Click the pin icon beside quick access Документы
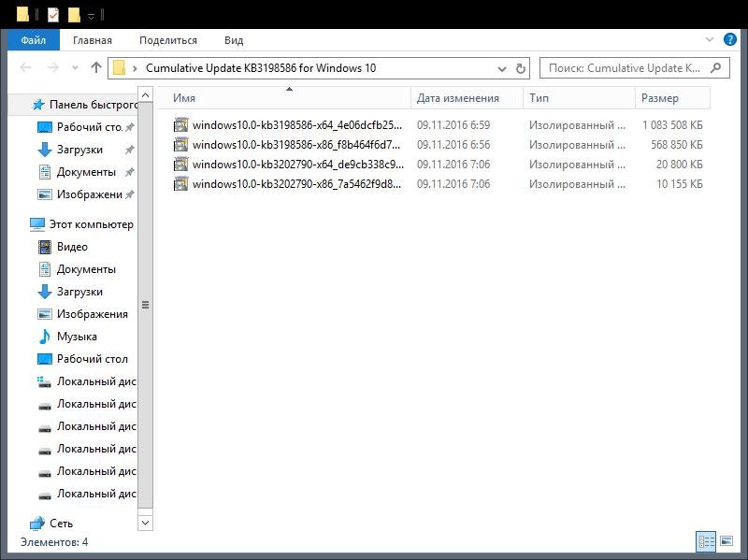Viewport: 748px width, 560px height. pos(129,172)
